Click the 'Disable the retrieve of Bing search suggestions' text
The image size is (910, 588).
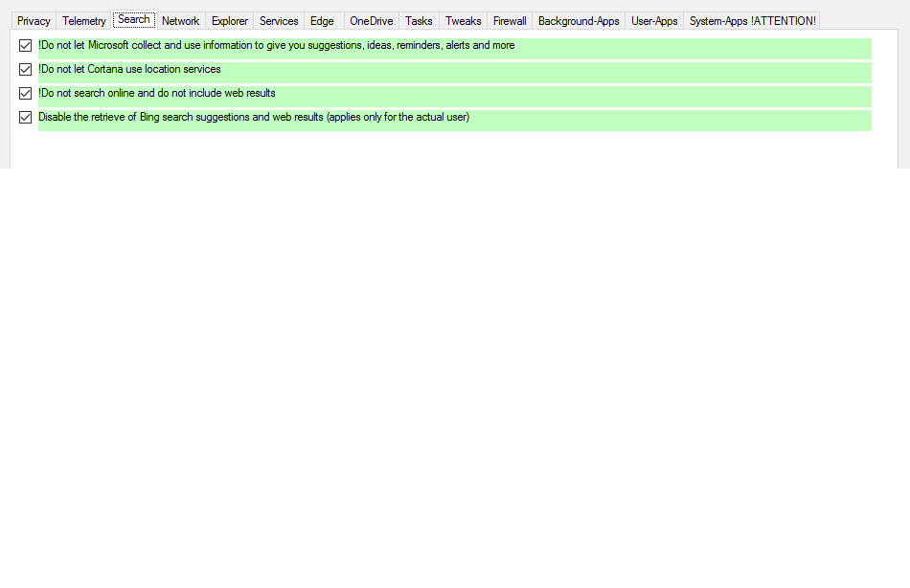point(254,117)
